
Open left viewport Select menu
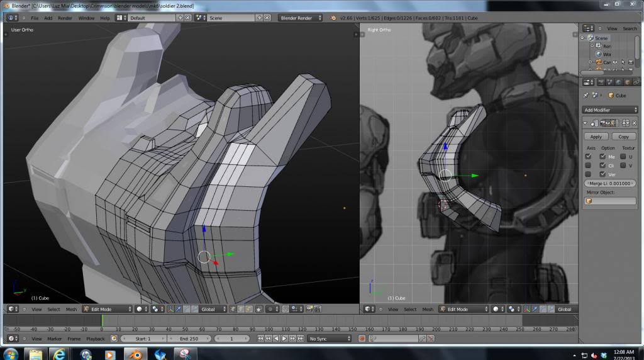click(53, 309)
